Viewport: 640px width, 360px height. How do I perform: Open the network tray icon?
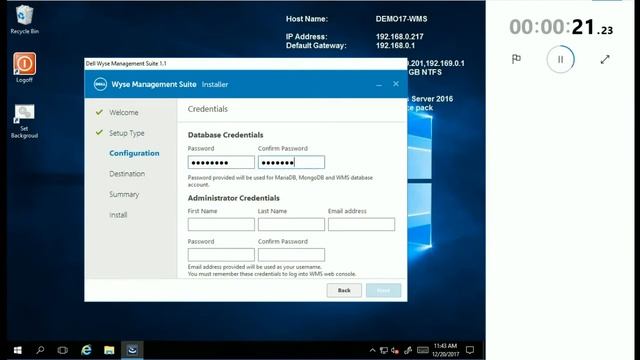384,350
